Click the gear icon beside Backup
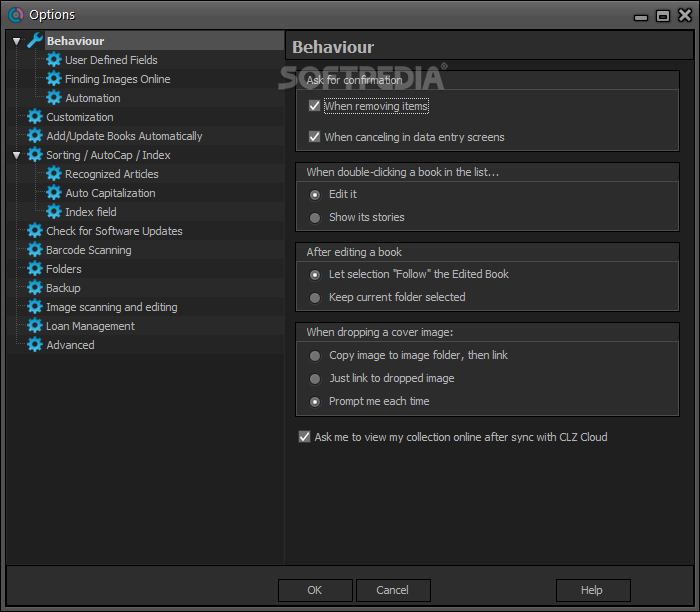700x612 pixels. [35, 288]
